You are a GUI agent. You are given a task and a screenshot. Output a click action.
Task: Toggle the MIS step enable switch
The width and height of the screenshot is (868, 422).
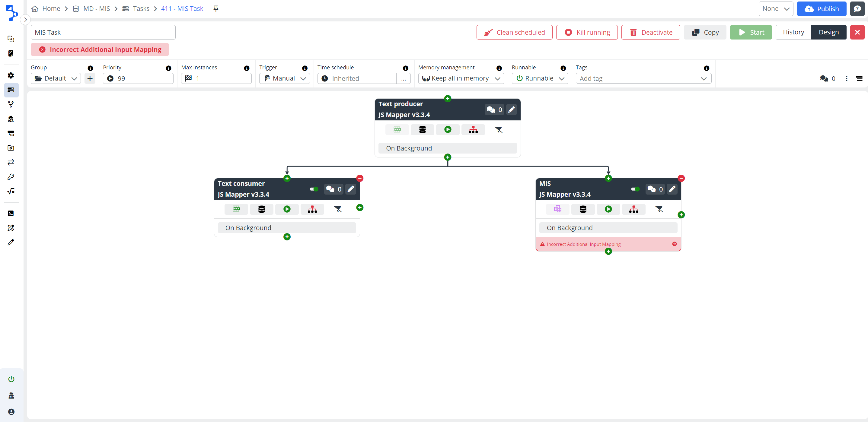coord(635,189)
